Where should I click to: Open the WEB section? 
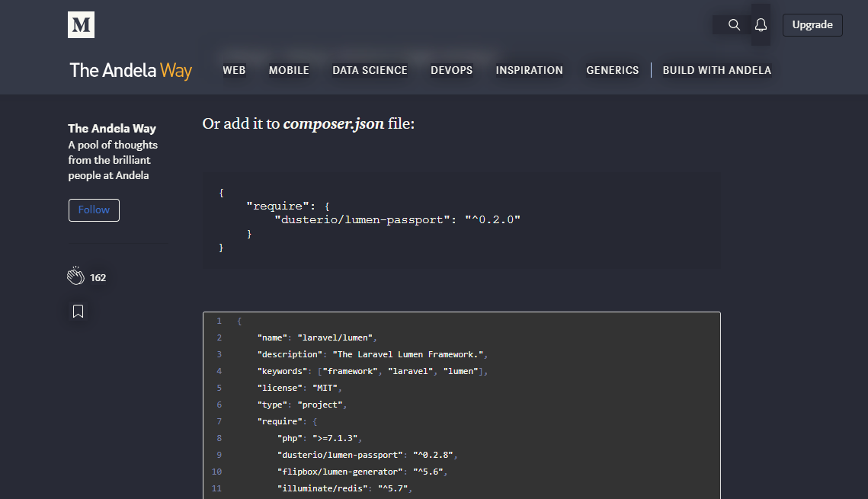pyautogui.click(x=234, y=70)
